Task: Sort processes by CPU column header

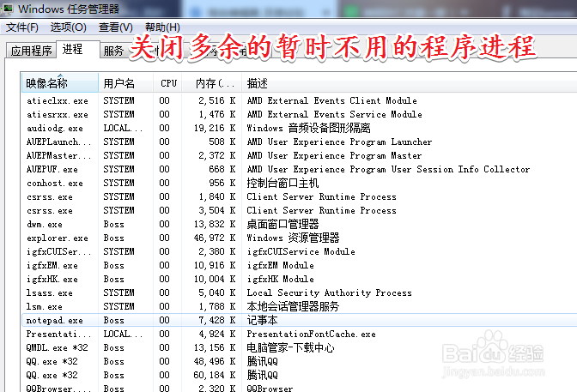Action: 168,83
